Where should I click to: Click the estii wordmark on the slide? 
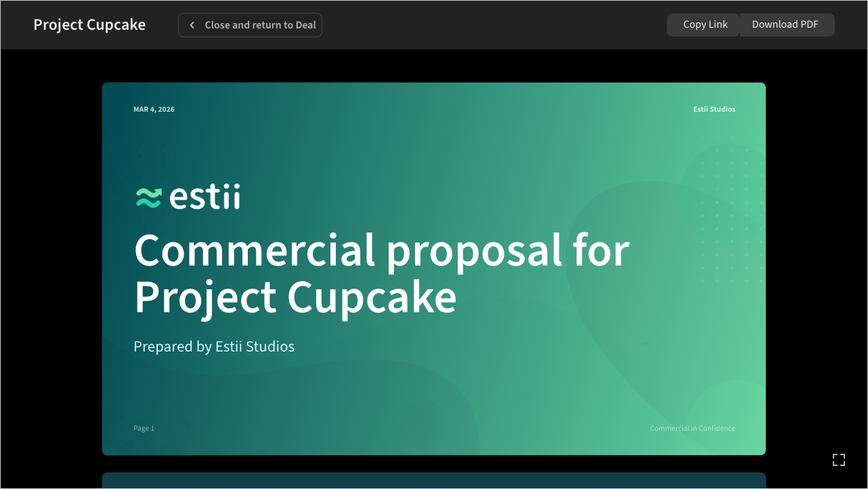pyautogui.click(x=204, y=197)
